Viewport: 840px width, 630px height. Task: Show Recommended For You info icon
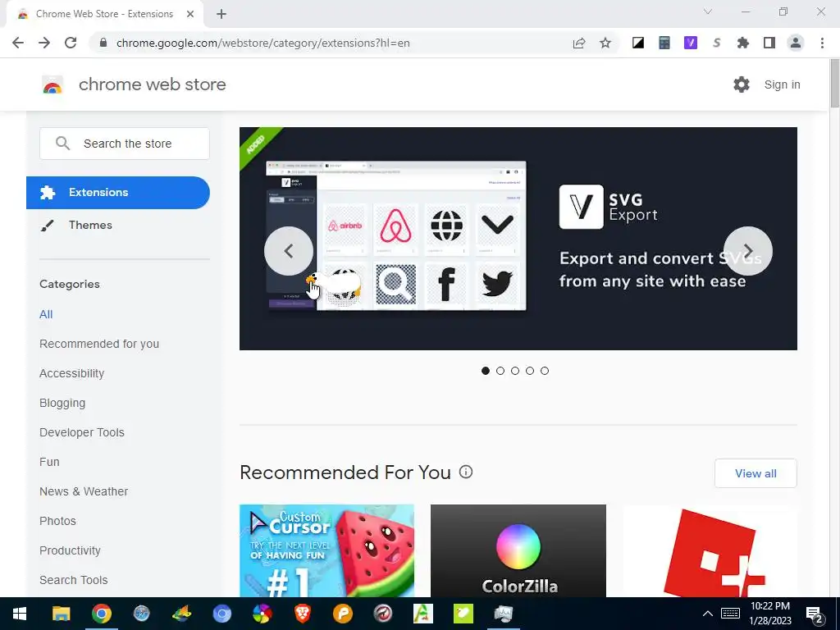(x=466, y=472)
